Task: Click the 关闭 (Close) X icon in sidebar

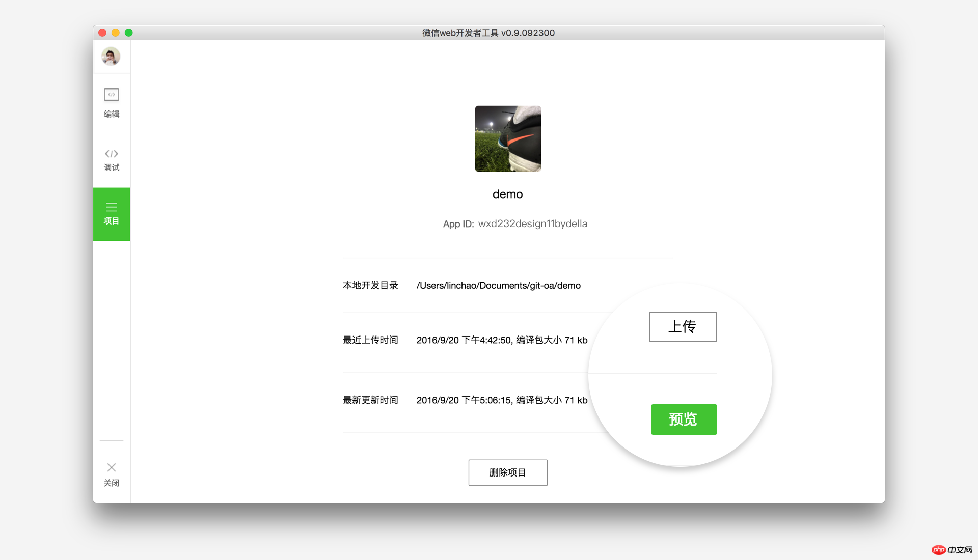Action: coord(111,468)
